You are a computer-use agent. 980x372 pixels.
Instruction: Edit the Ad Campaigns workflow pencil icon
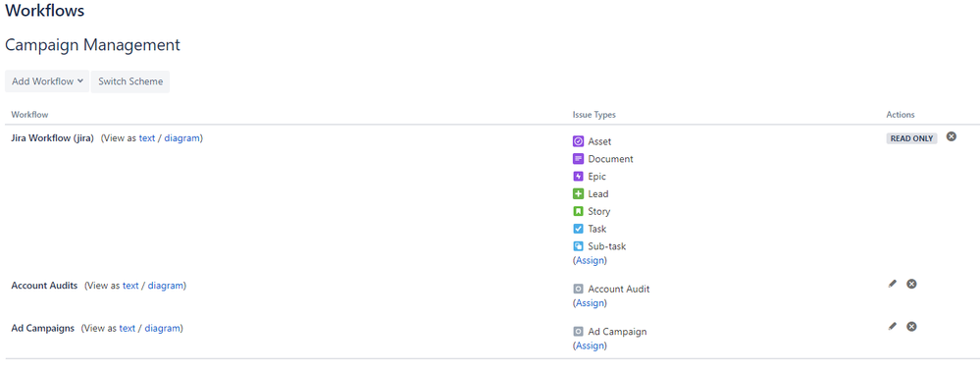point(893,327)
